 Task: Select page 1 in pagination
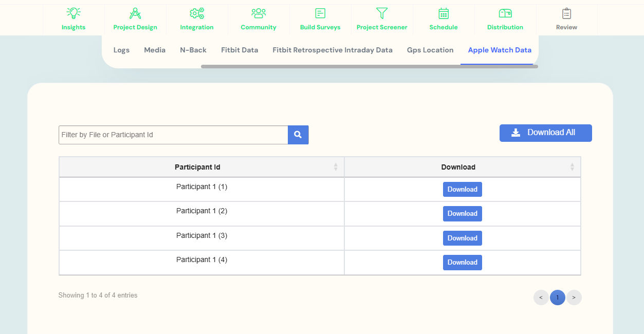pyautogui.click(x=558, y=298)
